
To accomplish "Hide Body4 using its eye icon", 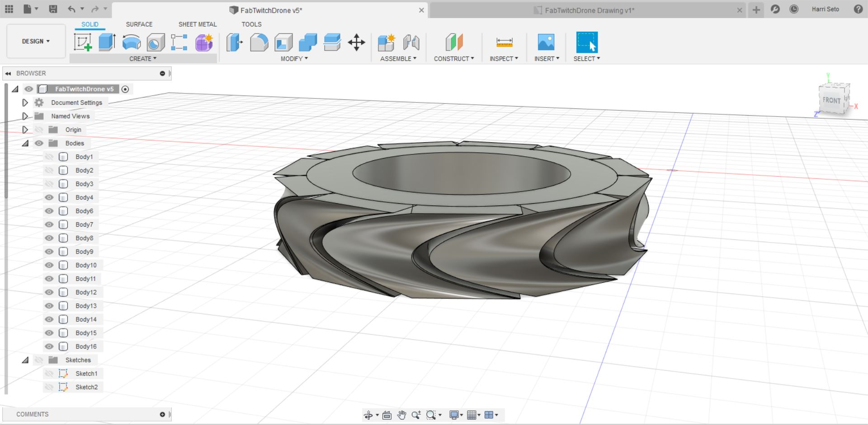I will tap(49, 197).
